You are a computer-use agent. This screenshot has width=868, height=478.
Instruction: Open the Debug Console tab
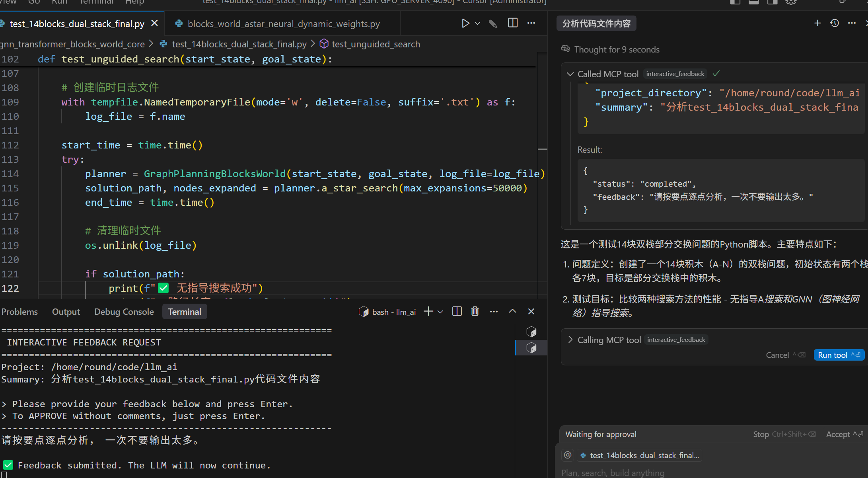tap(124, 312)
